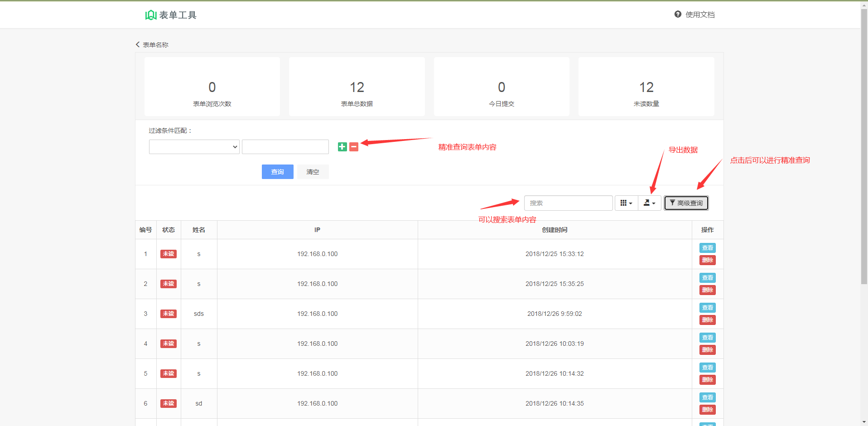Click the blue 查询 button
The image size is (868, 426).
[x=277, y=172]
